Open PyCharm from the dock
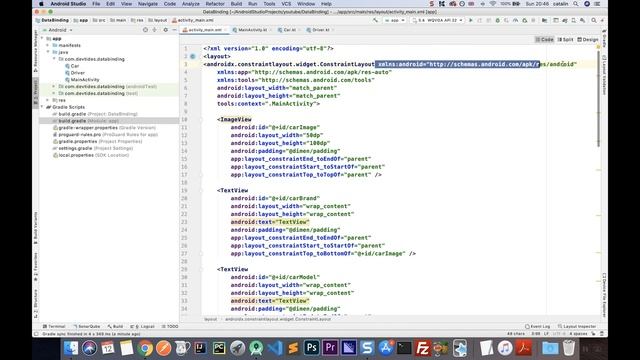 pos(219,348)
